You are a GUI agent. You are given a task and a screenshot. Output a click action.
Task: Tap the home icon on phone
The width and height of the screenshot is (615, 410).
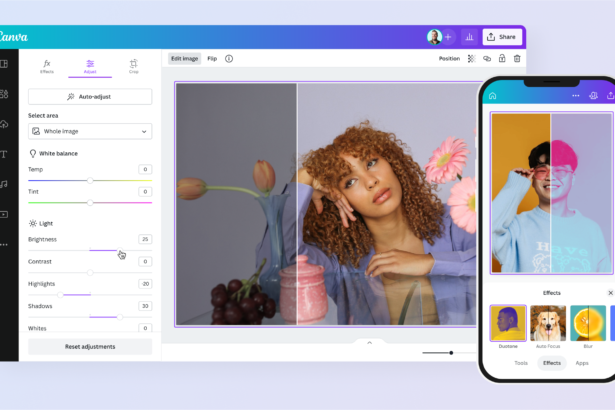point(493,96)
